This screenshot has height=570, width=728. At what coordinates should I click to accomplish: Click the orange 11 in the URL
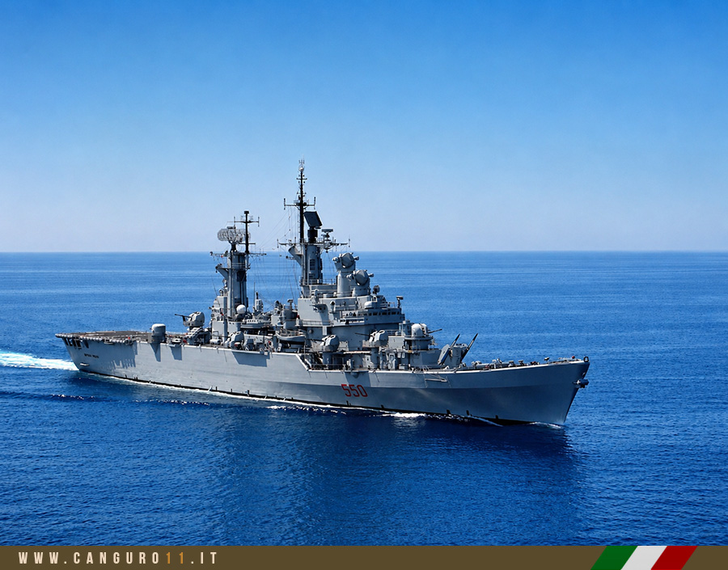pyautogui.click(x=176, y=558)
